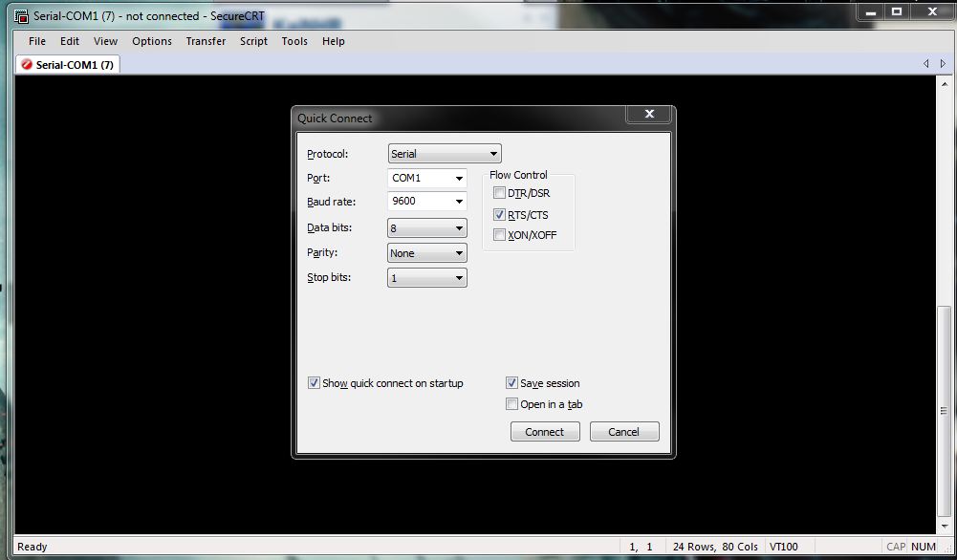957x560 pixels.
Task: Open the File menu
Action: pyautogui.click(x=37, y=41)
